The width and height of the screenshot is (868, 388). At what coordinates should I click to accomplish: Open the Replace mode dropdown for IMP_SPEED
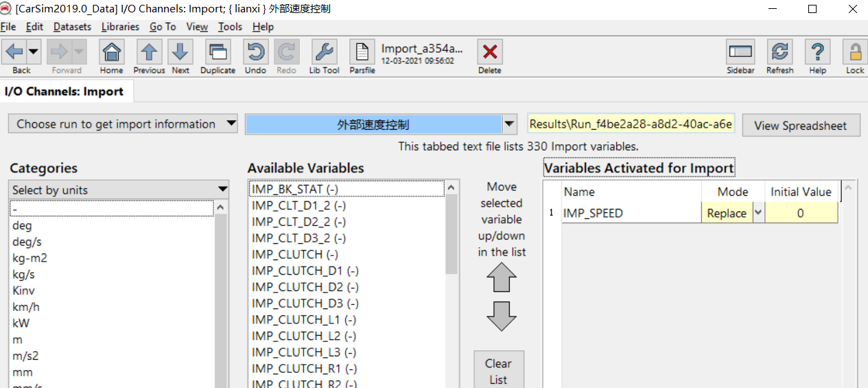[758, 213]
